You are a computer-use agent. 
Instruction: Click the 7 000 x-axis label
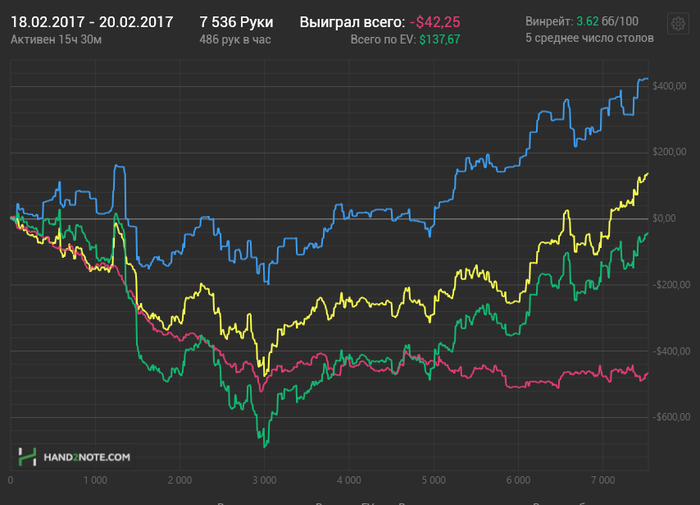coord(603,480)
